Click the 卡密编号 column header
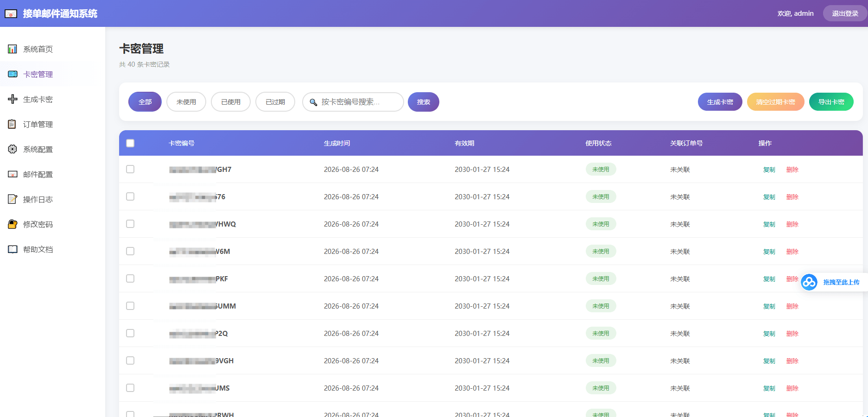The height and width of the screenshot is (417, 868). click(x=181, y=143)
